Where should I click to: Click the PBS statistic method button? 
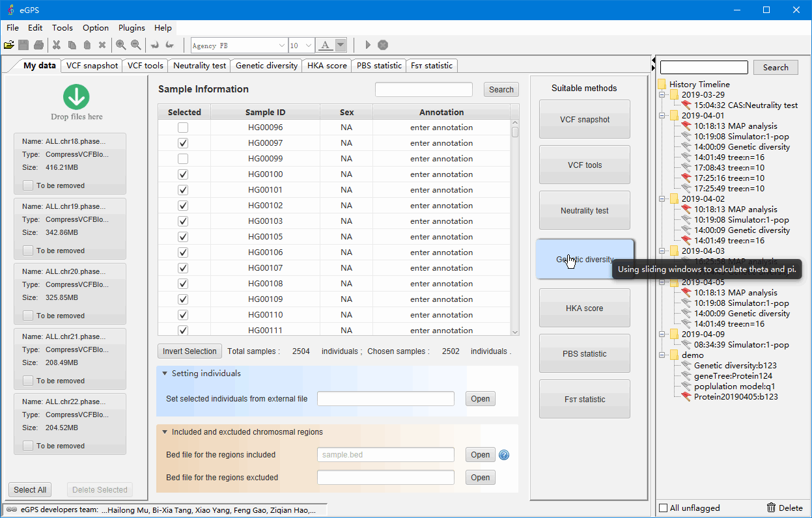pos(584,354)
